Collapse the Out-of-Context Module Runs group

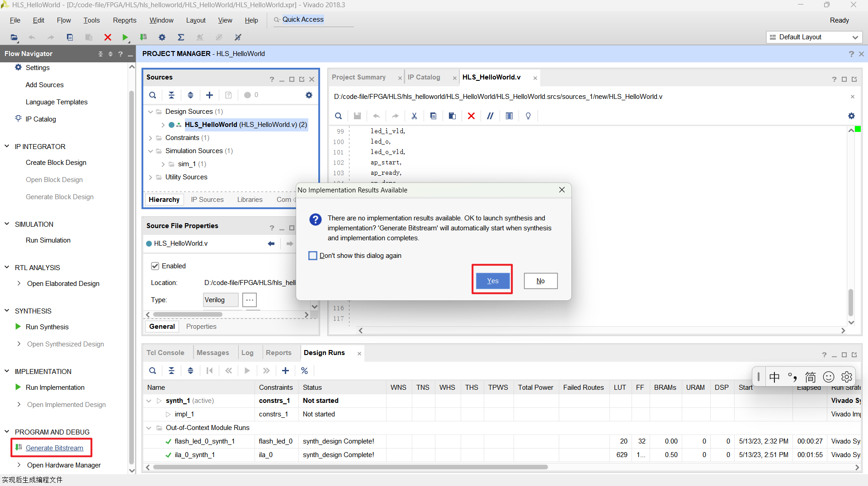point(149,428)
